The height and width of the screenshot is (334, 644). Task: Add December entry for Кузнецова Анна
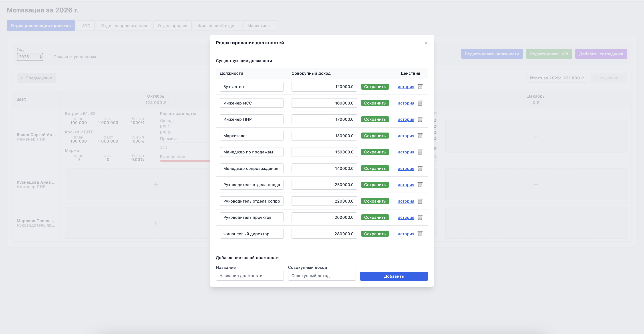click(536, 184)
